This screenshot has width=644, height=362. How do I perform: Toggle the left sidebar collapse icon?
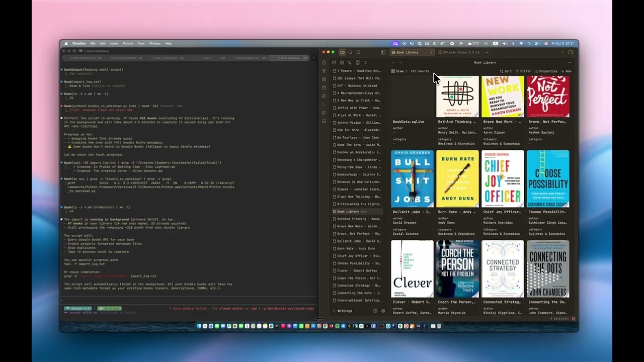383,52
